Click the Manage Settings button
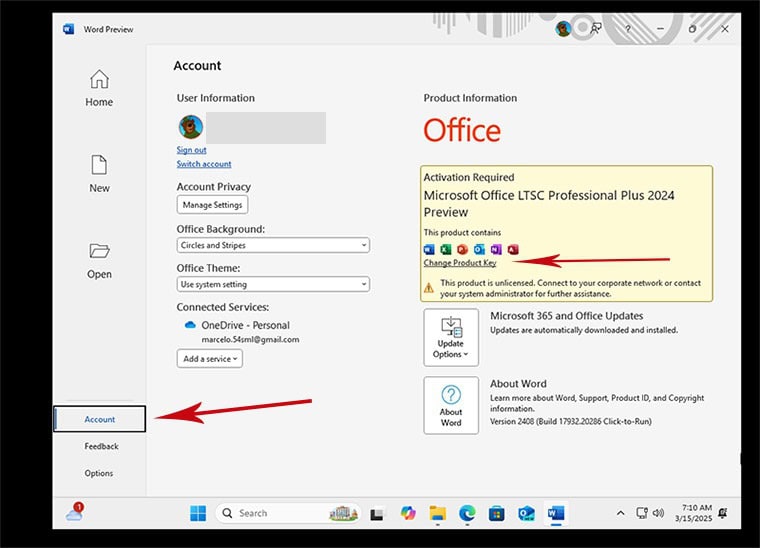Image resolution: width=760 pixels, height=548 pixels. coord(212,205)
